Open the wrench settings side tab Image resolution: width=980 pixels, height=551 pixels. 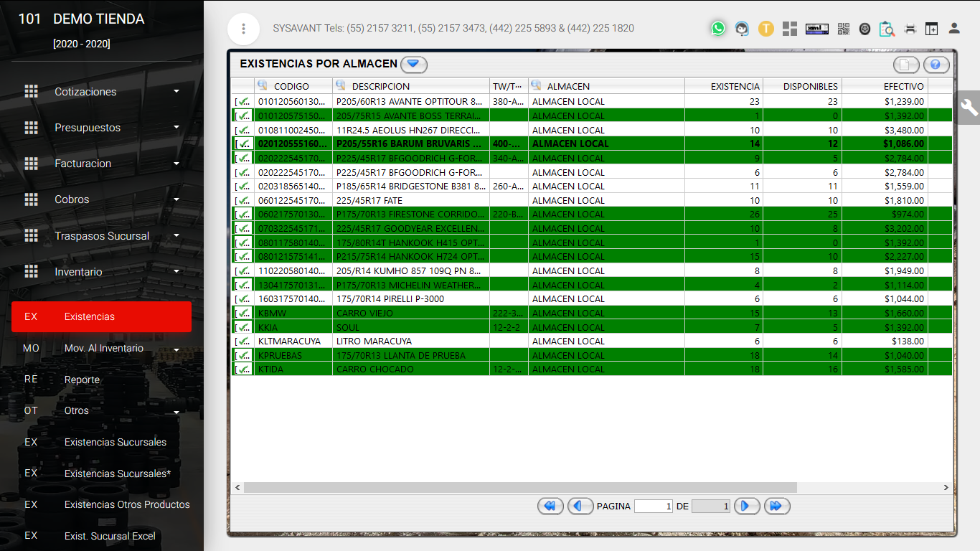pos(969,108)
